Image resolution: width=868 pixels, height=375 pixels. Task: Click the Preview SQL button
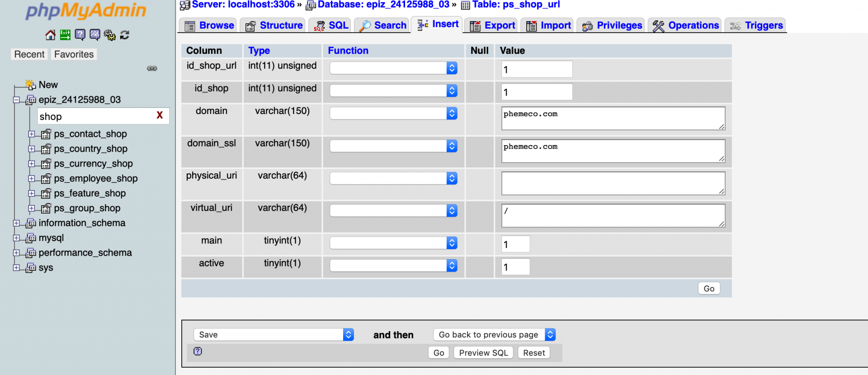pos(483,353)
